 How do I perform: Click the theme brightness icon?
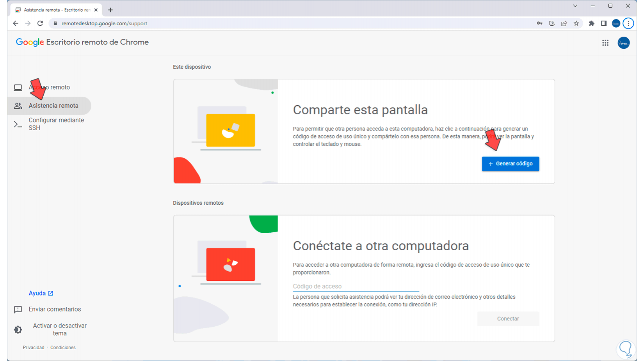coord(18,329)
